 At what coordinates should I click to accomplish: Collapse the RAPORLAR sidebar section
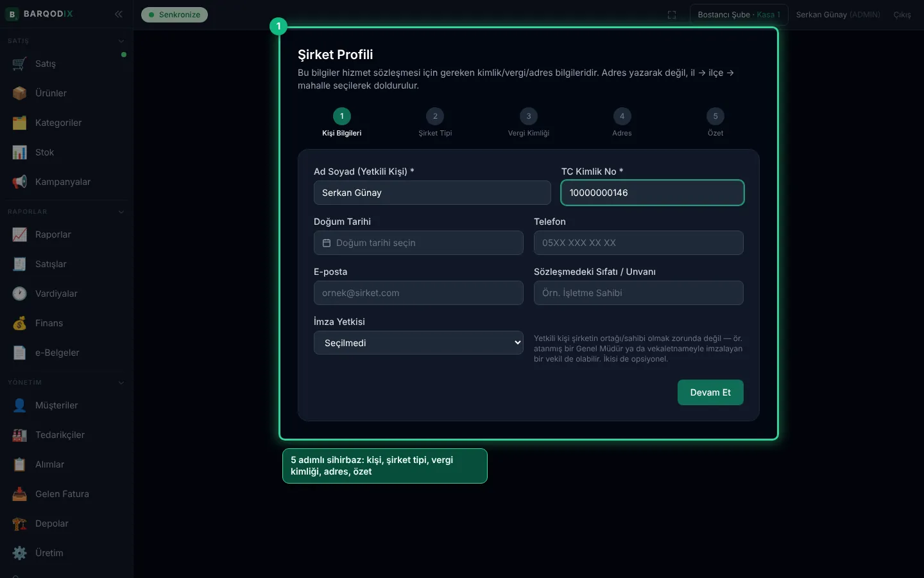pyautogui.click(x=121, y=212)
